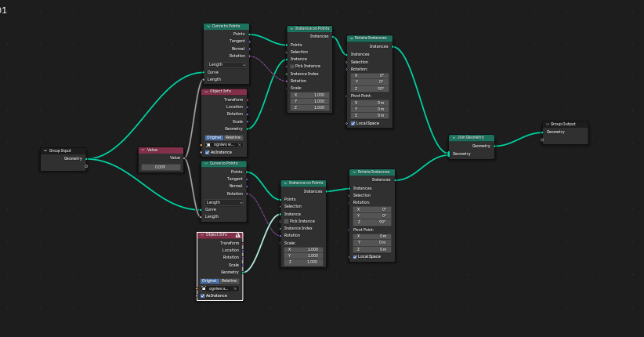Image resolution: width=644 pixels, height=337 pixels.
Task: Click warning icon on lower Object Info node
Action: pyautogui.click(x=238, y=235)
